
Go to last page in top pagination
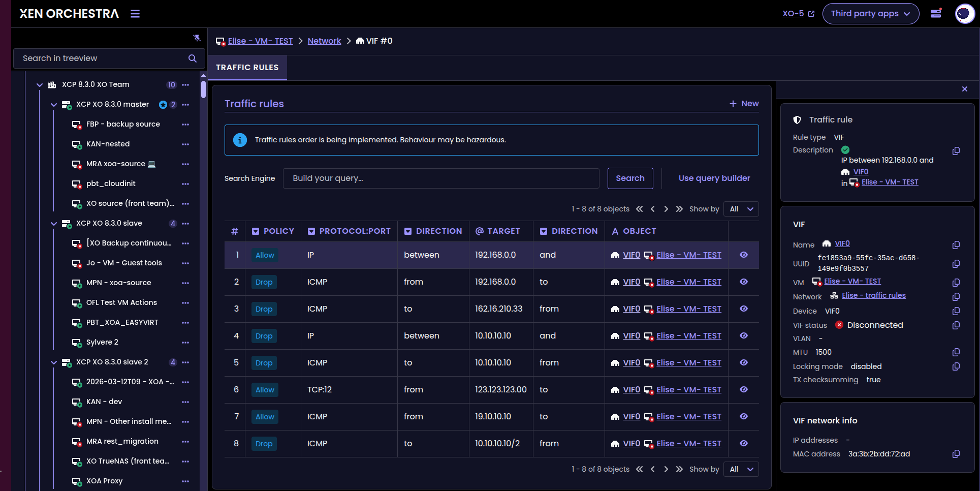click(x=679, y=209)
